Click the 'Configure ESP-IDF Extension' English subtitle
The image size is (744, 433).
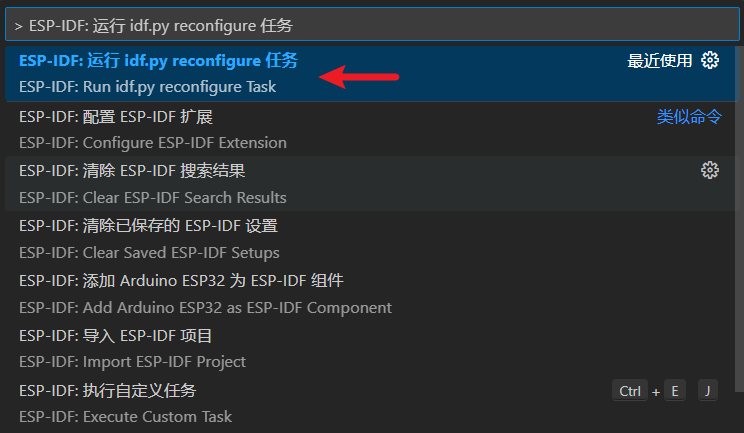click(x=153, y=143)
